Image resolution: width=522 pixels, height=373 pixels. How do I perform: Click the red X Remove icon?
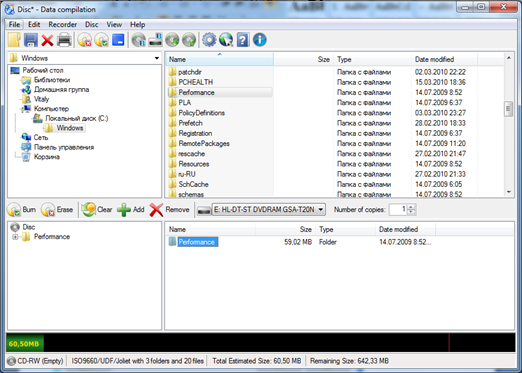point(156,210)
